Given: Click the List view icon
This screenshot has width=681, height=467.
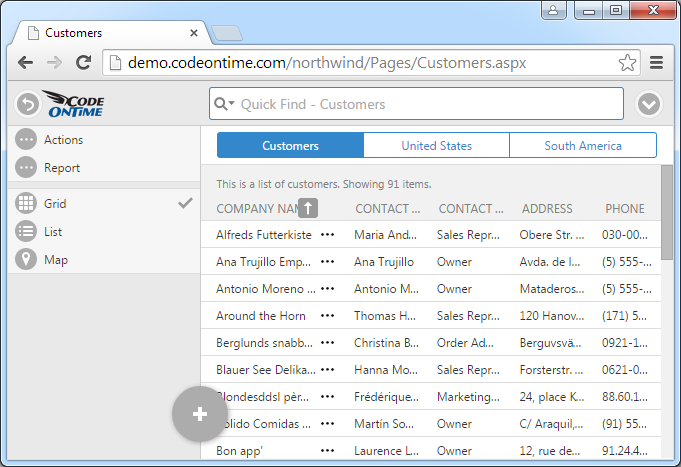Looking at the screenshot, I should click(27, 232).
